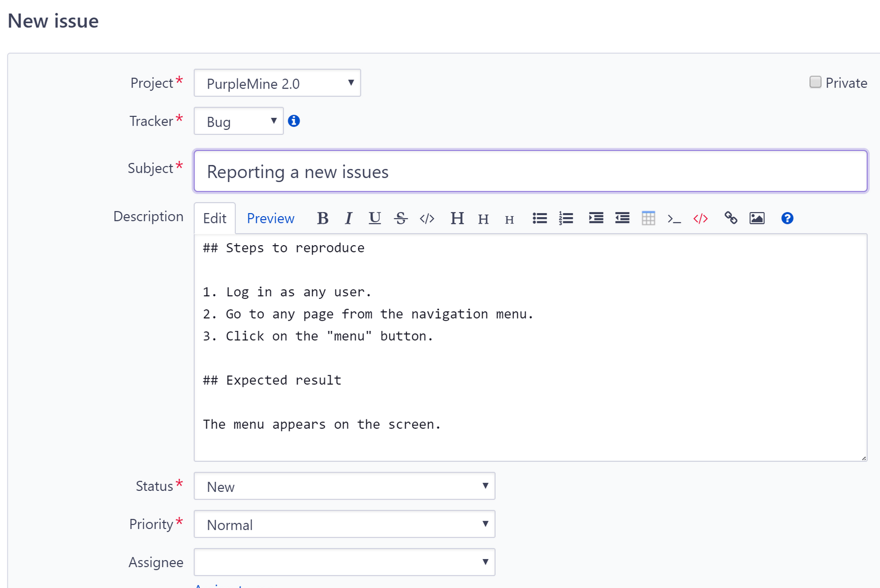This screenshot has width=880, height=588.
Task: Apply strikethrough text formatting
Action: (x=400, y=218)
